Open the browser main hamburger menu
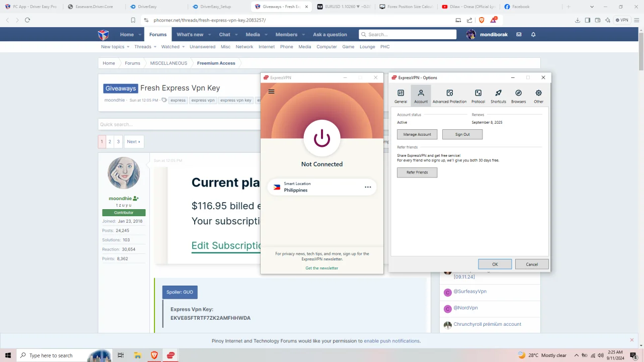Viewport: 644px width, 362px height. [x=636, y=20]
